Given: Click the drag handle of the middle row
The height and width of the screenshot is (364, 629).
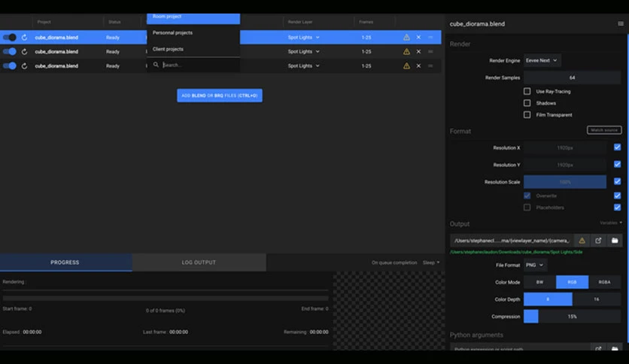Looking at the screenshot, I should pos(430,51).
